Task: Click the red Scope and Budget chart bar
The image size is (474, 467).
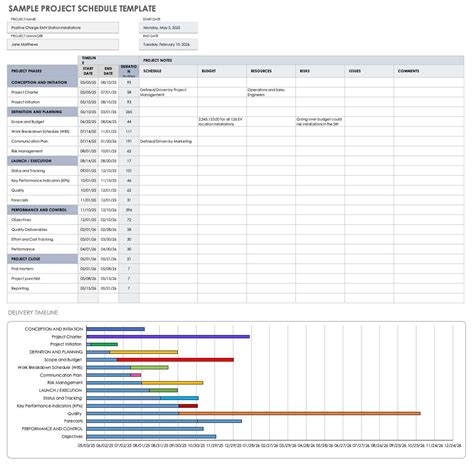Action: 175,360
